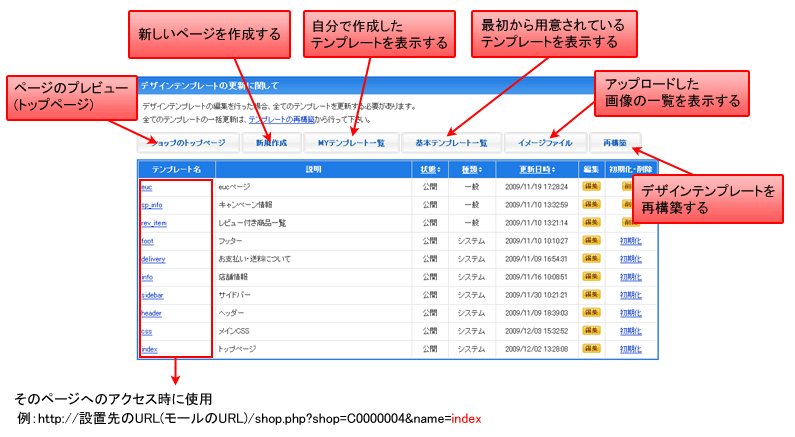Click the edit icon in the header row
Image resolution: width=795 pixels, height=437 pixels.
click(x=590, y=313)
